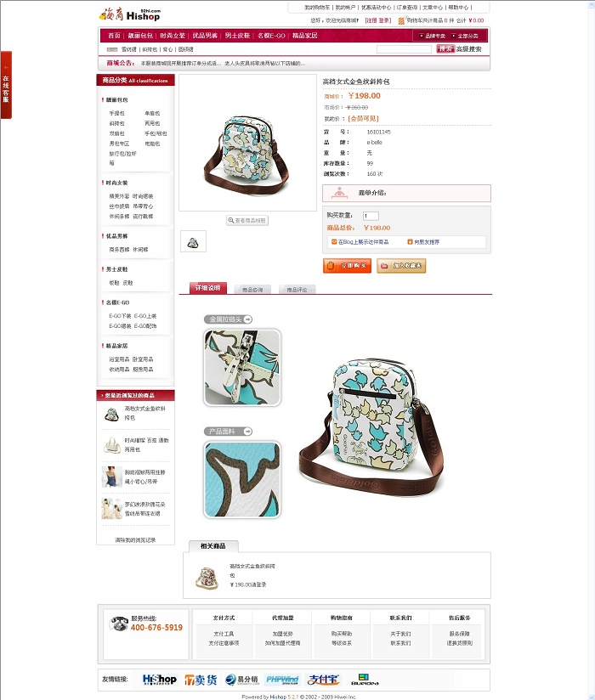This screenshot has height=700, width=595.
Task: Click the red 搜索 search button
Action: point(445,49)
